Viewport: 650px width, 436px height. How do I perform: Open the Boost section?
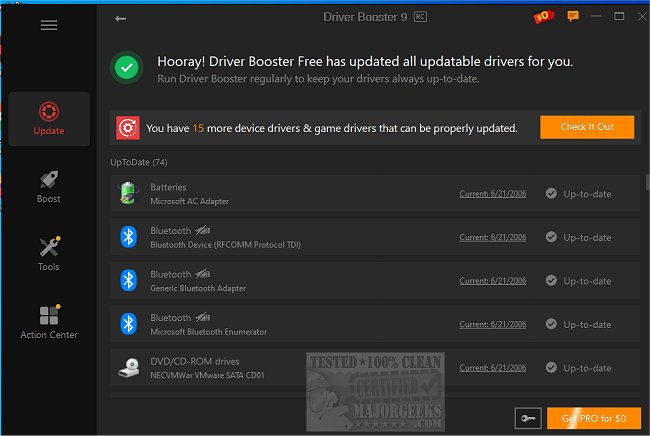49,187
